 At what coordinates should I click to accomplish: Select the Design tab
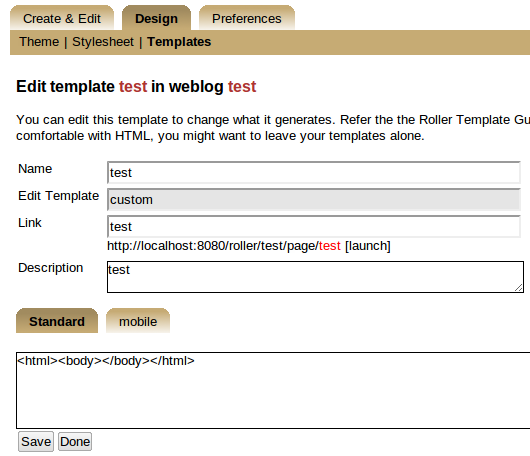(156, 18)
